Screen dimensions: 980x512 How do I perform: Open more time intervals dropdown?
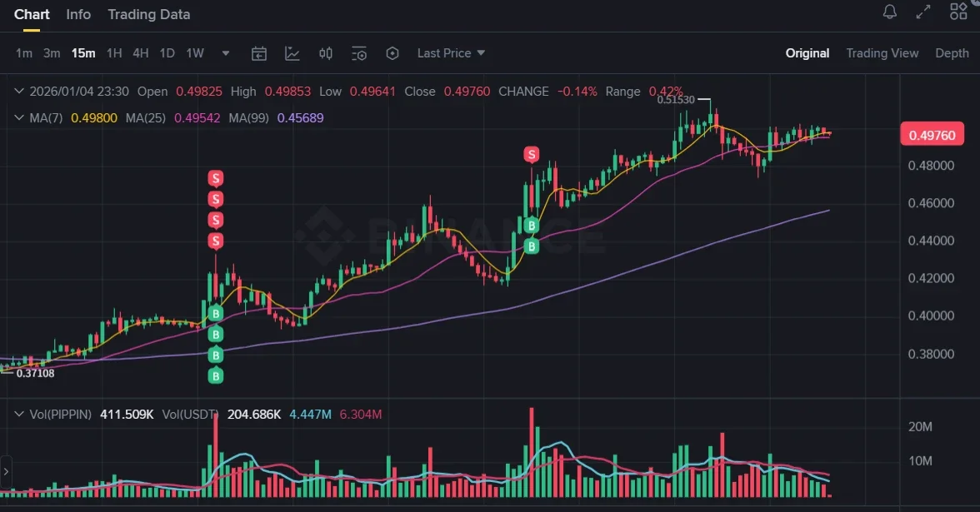[x=226, y=53]
